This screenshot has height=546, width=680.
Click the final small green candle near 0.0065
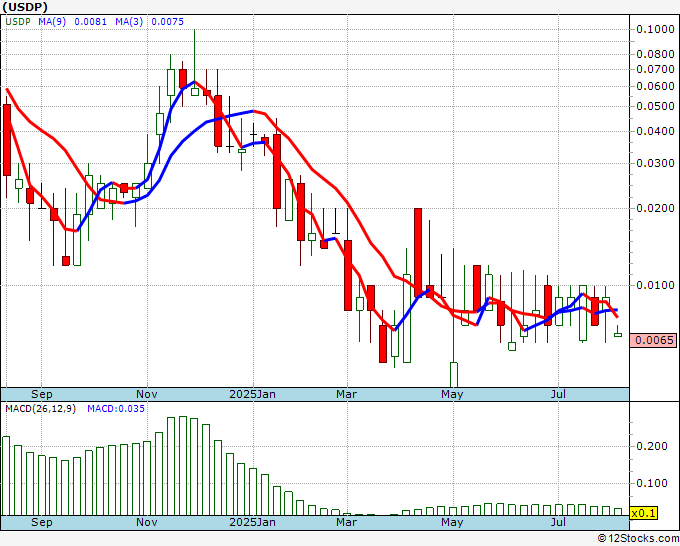click(618, 333)
